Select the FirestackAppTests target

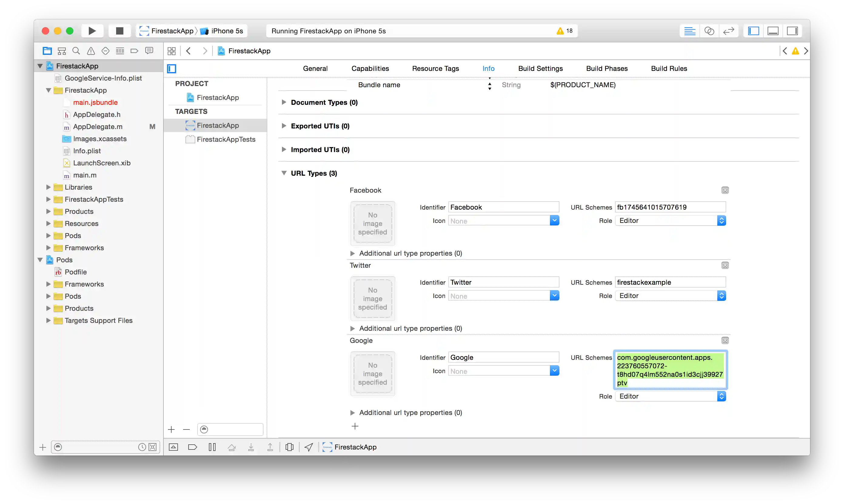(x=226, y=139)
